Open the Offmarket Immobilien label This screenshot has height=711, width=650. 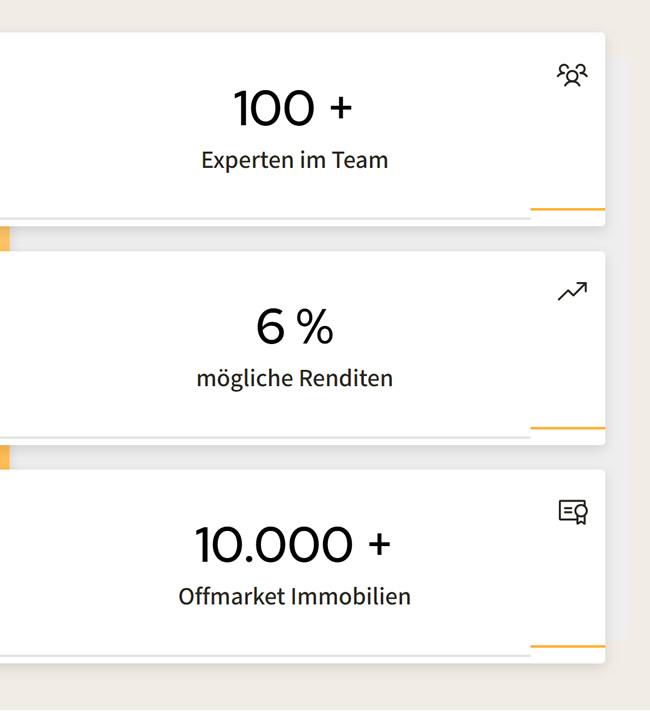click(x=294, y=597)
